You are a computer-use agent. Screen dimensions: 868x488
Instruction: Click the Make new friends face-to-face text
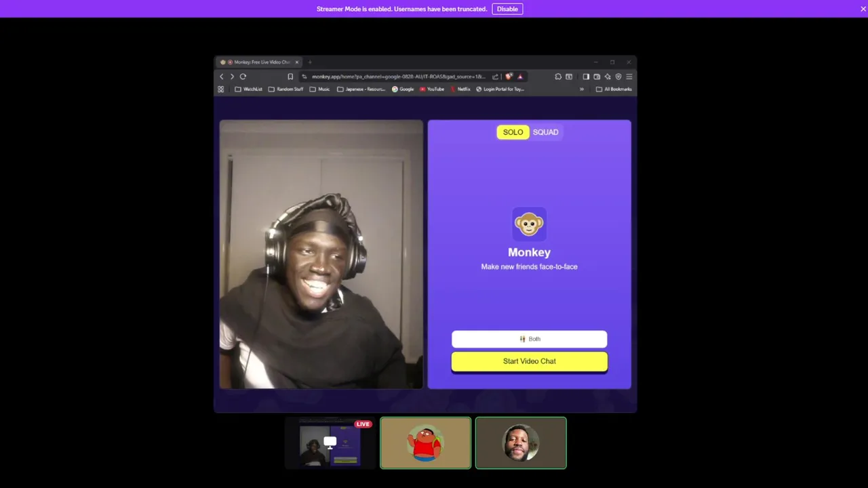(530, 266)
